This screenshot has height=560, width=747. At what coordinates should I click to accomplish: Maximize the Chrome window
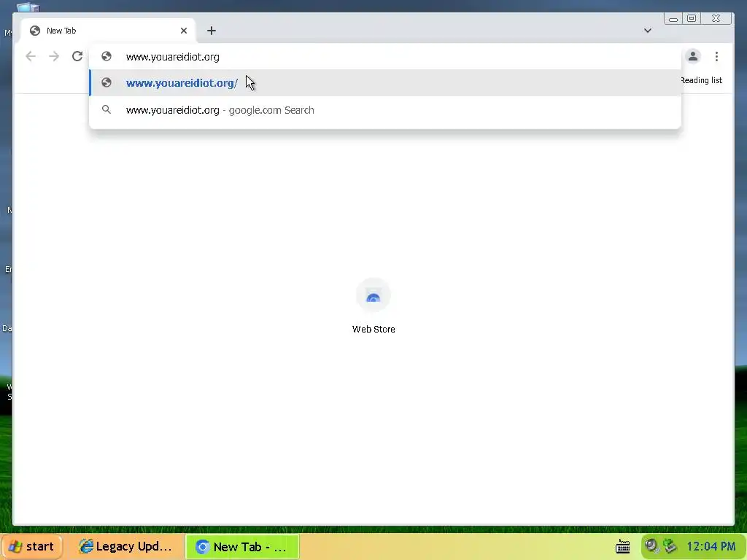pyautogui.click(x=692, y=18)
